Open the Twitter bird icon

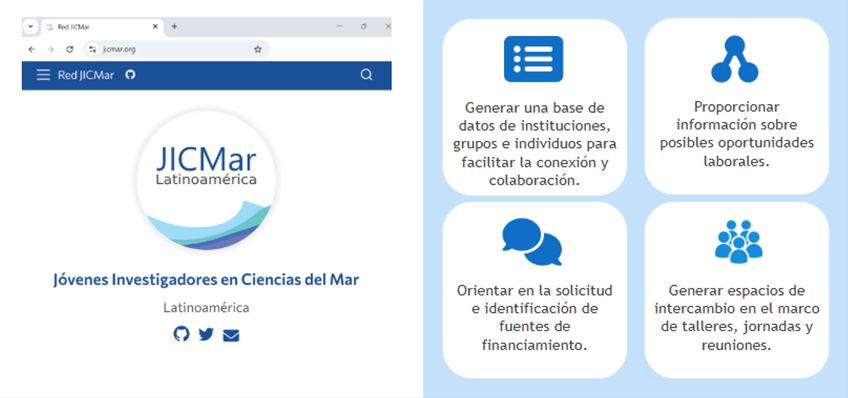tap(206, 334)
